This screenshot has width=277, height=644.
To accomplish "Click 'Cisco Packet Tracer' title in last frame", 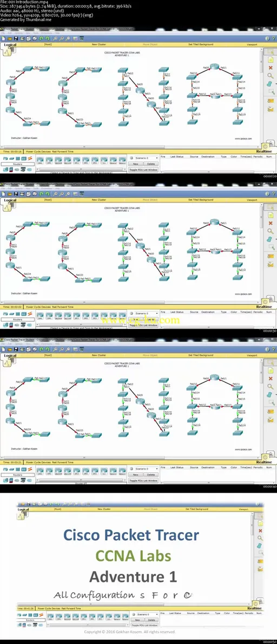I will pyautogui.click(x=131, y=535).
